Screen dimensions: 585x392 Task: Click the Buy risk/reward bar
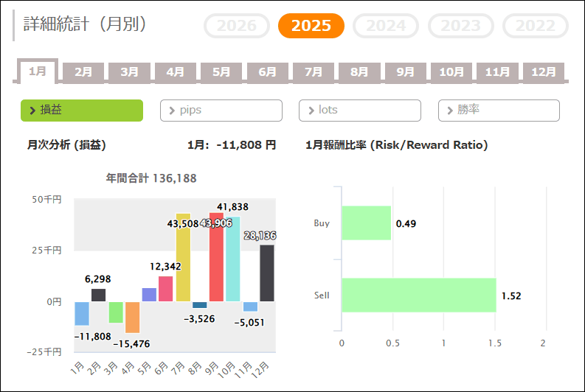point(366,223)
